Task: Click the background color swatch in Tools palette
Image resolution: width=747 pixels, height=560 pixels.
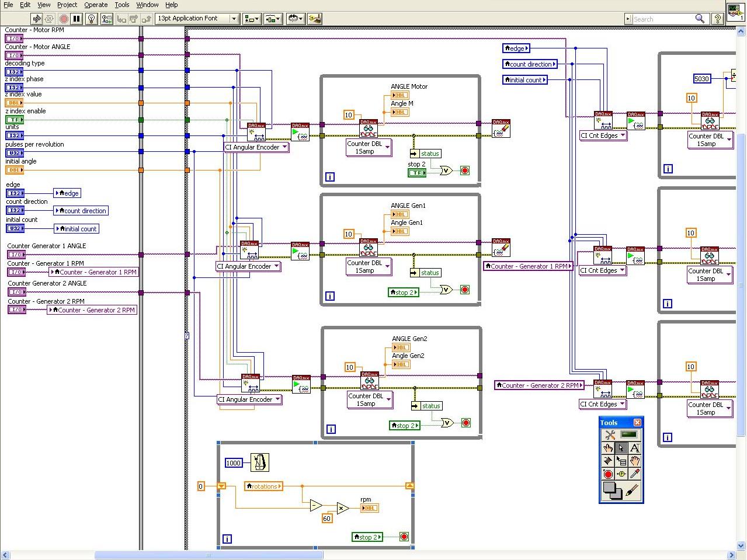Action: pos(617,495)
